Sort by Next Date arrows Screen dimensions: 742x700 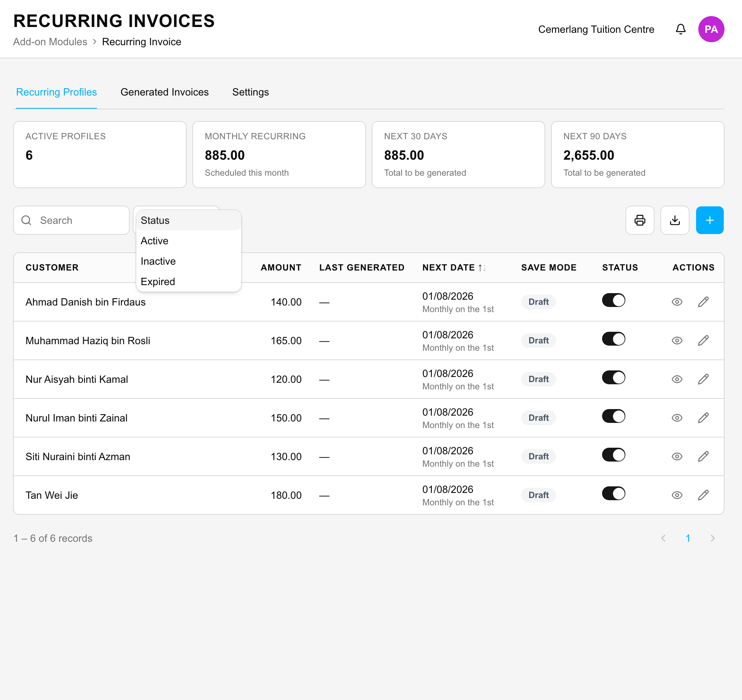click(x=482, y=268)
